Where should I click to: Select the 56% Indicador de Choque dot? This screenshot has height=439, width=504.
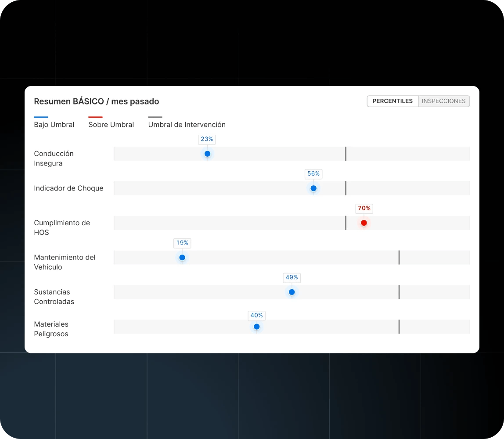click(313, 188)
